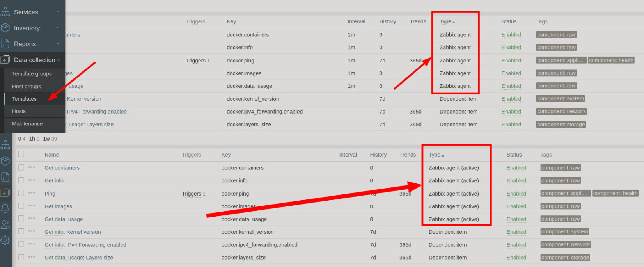This screenshot has width=644, height=267.
Task: Select the Get images row checkbox
Action: point(21,206)
